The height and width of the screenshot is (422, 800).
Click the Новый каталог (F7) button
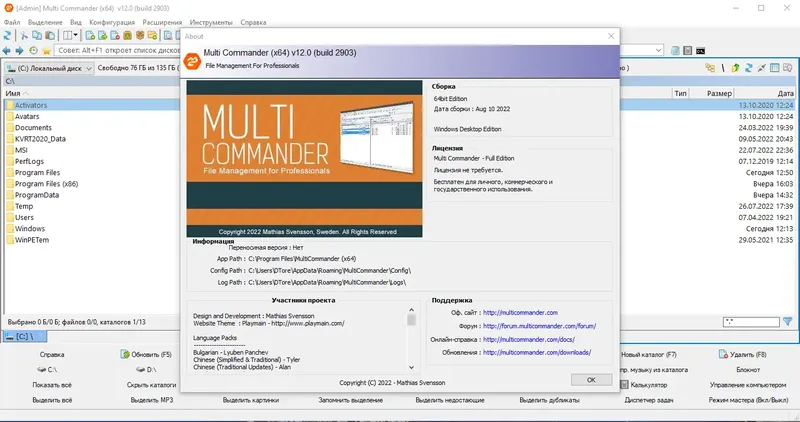tap(648, 354)
